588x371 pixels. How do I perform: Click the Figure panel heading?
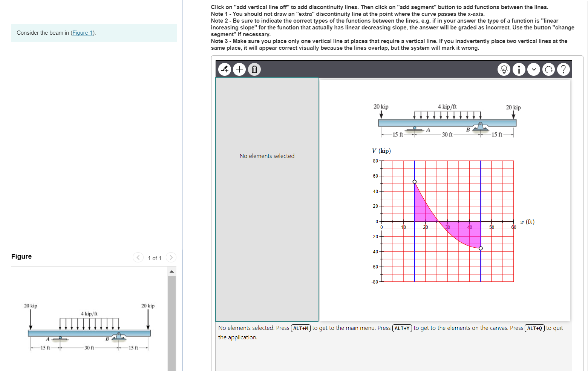click(x=21, y=256)
